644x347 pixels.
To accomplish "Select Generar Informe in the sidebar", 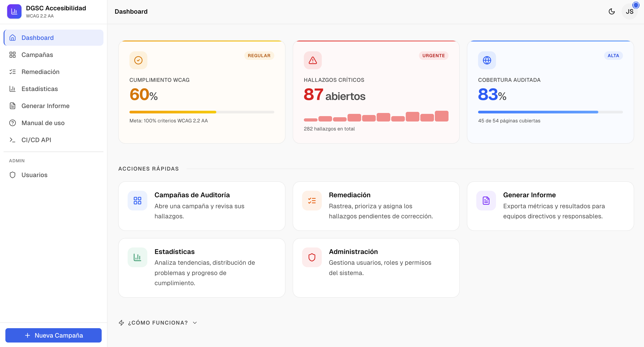I will (54, 106).
